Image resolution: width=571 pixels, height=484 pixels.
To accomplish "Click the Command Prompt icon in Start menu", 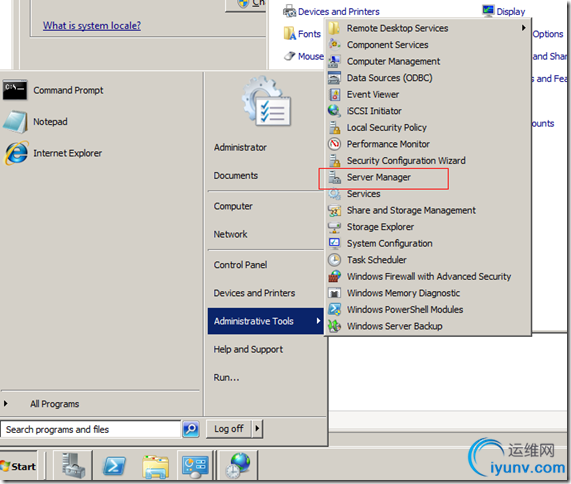I will click(x=15, y=90).
